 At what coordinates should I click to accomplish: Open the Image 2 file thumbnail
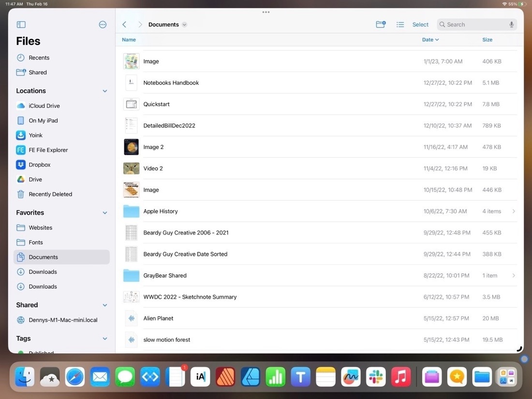(131, 147)
